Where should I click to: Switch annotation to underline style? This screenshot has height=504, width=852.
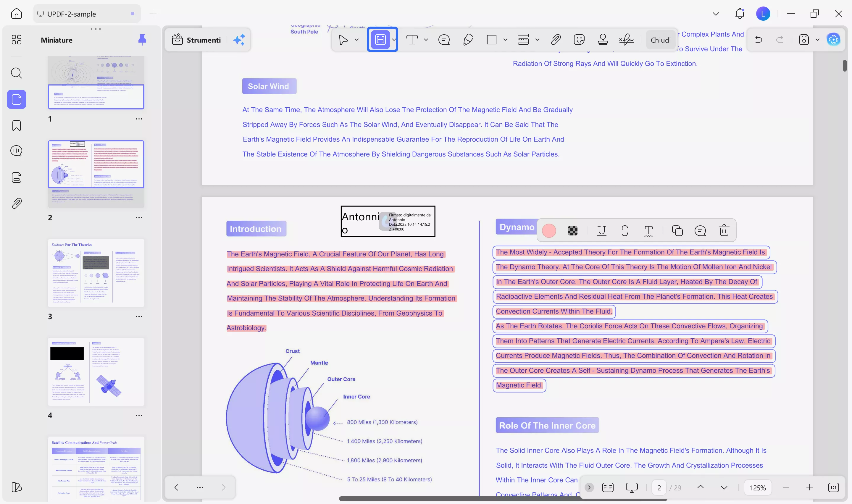tap(601, 230)
